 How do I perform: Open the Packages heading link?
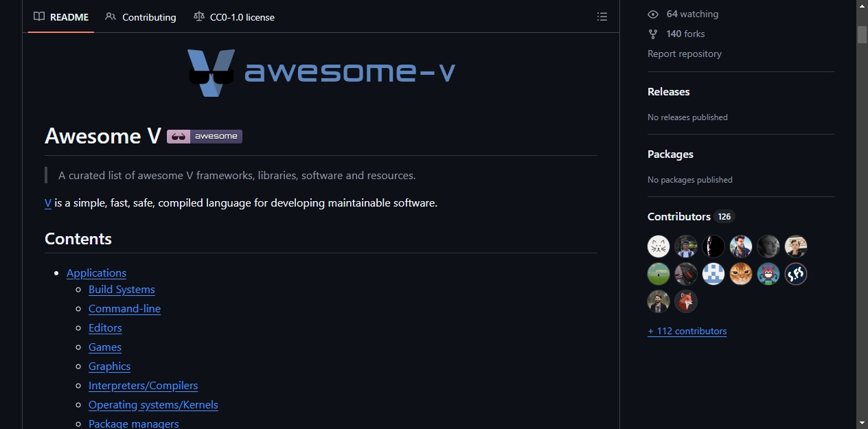[670, 154]
